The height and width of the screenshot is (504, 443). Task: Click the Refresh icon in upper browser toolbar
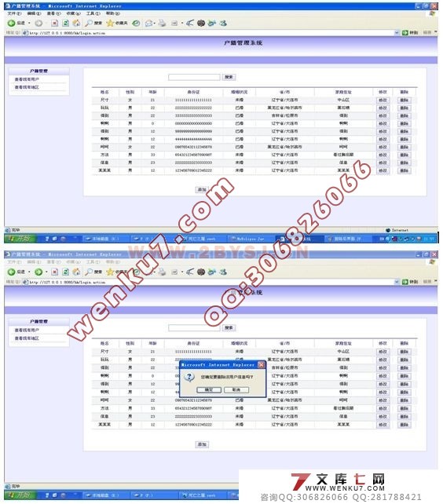[66, 23]
